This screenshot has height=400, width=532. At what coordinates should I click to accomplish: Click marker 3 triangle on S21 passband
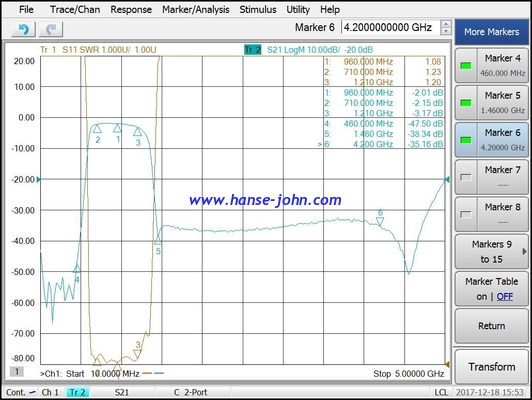click(x=137, y=131)
